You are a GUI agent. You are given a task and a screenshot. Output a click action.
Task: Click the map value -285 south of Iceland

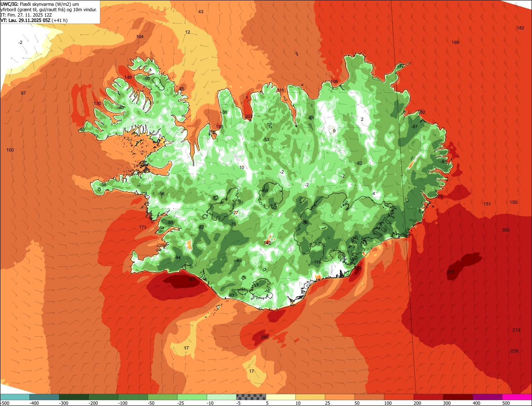coord(264,337)
